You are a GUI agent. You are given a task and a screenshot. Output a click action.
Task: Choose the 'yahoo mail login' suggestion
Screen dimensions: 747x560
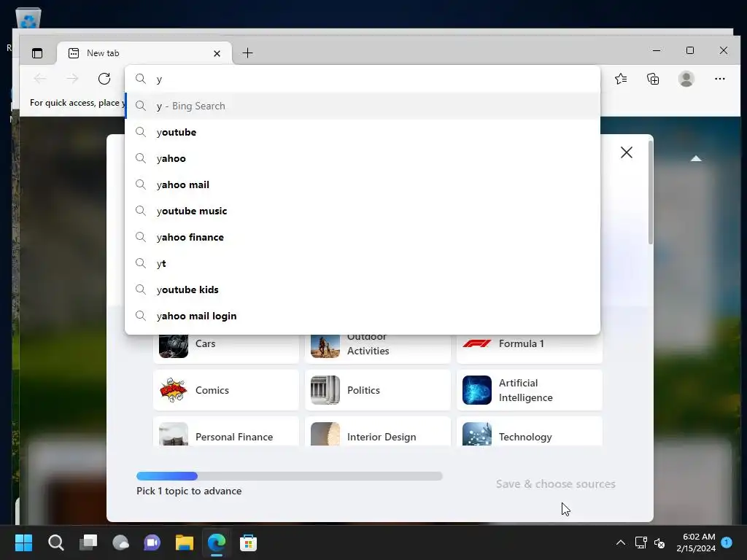click(x=363, y=315)
